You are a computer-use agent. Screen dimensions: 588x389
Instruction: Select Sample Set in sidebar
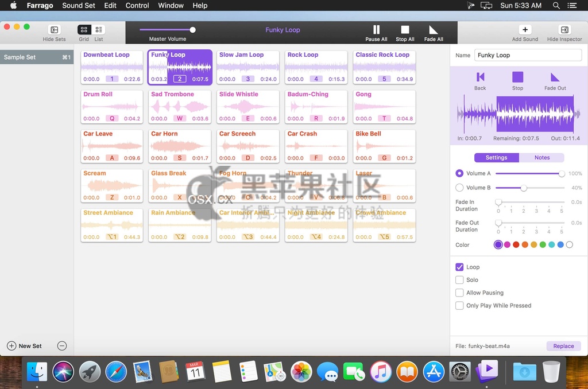tap(37, 57)
